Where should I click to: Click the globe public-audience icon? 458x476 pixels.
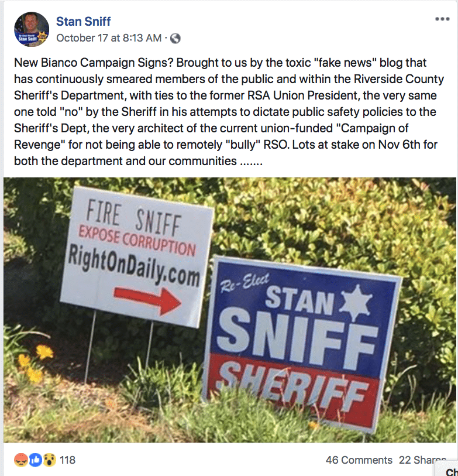(175, 39)
